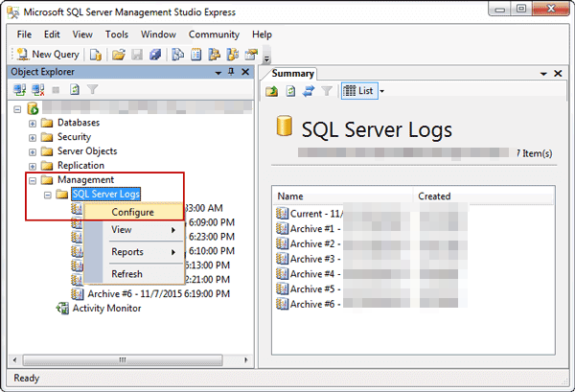This screenshot has width=575, height=392.
Task: Open the Tools menu
Action: point(117,35)
